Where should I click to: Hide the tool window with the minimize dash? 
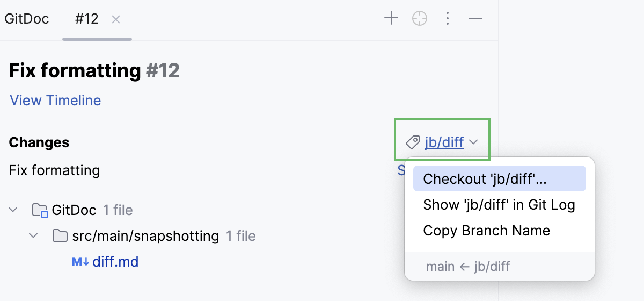point(475,19)
